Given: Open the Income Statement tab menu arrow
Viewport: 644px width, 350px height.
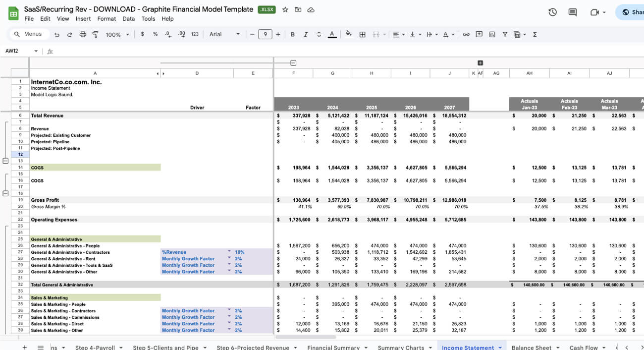Looking at the screenshot, I should point(500,348).
